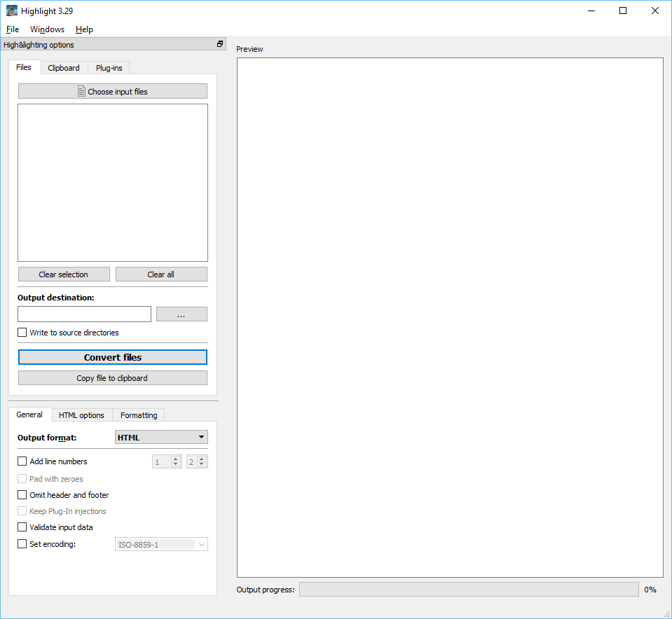Open the Output format HTML dropdown

tap(162, 438)
